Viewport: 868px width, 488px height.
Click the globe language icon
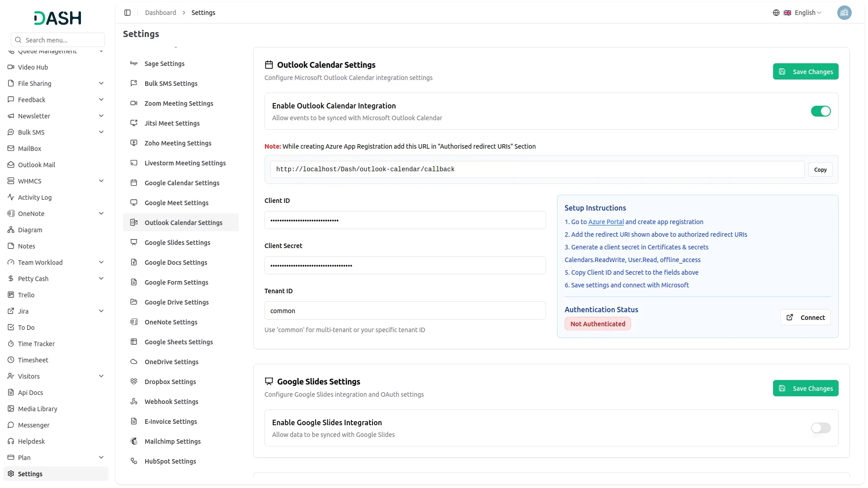776,13
